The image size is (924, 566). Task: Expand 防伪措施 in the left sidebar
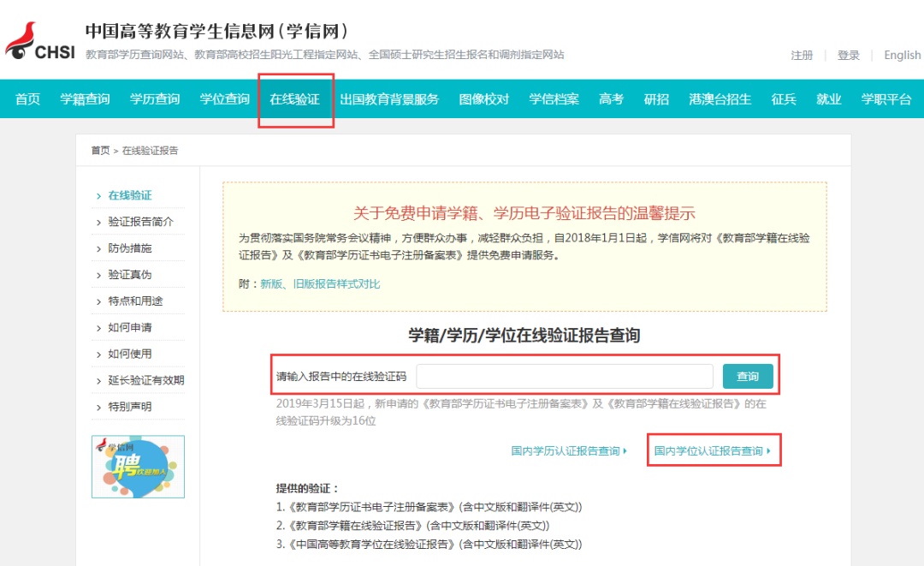click(129, 248)
